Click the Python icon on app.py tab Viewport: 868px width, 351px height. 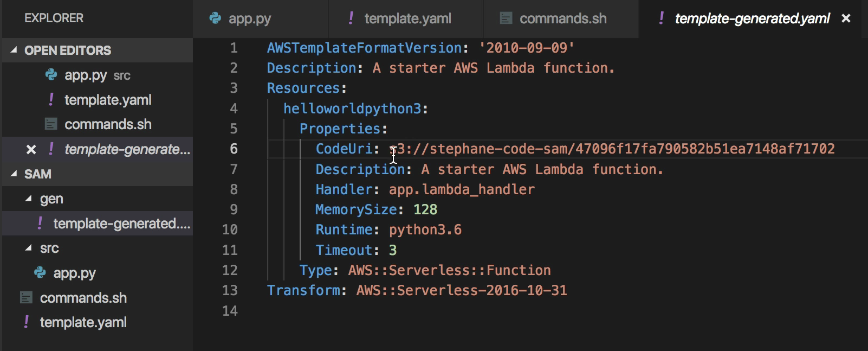click(215, 18)
